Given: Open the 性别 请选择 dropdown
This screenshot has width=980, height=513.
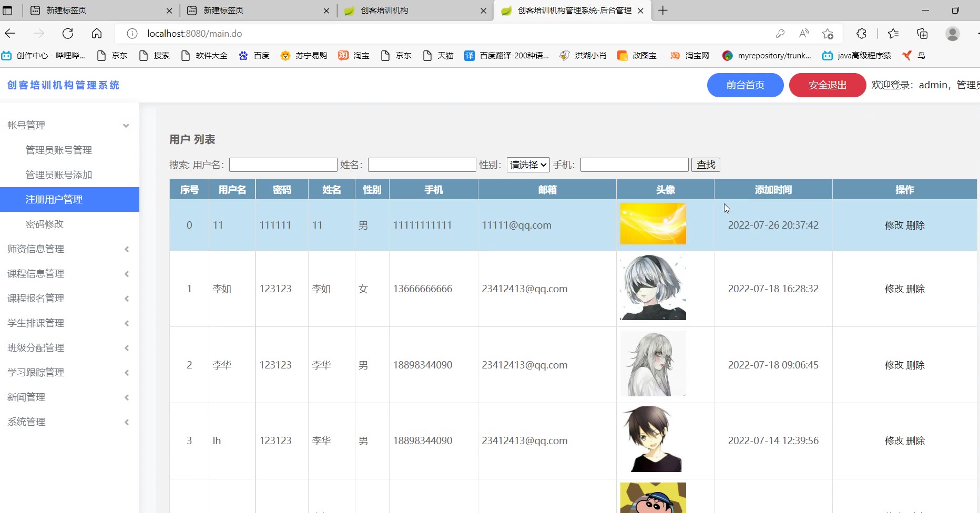Looking at the screenshot, I should tap(528, 165).
